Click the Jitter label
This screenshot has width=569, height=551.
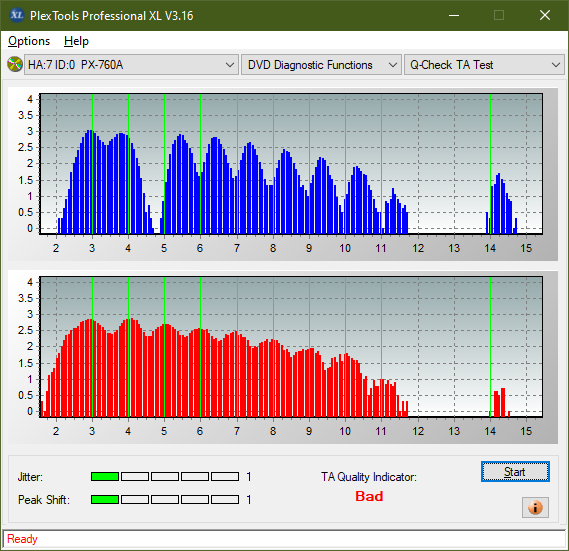pyautogui.click(x=30, y=477)
